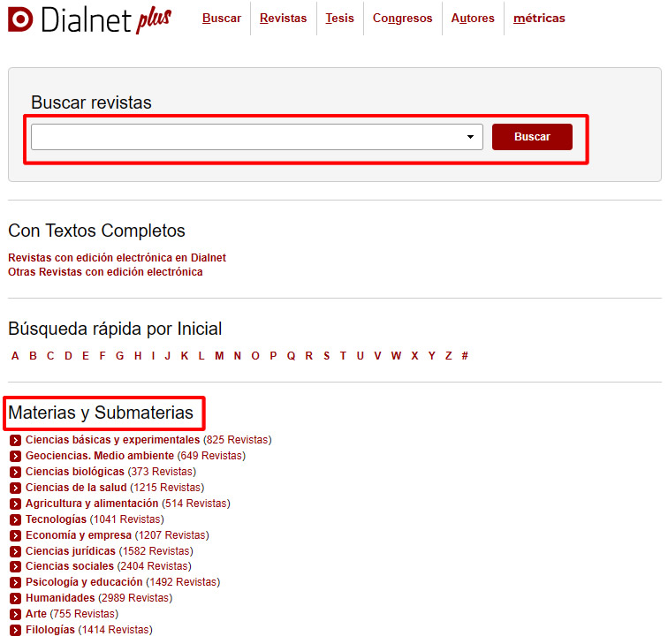Open Geociencias. Medio ambiente subject
The width and height of the screenshot is (668, 644).
click(x=100, y=456)
